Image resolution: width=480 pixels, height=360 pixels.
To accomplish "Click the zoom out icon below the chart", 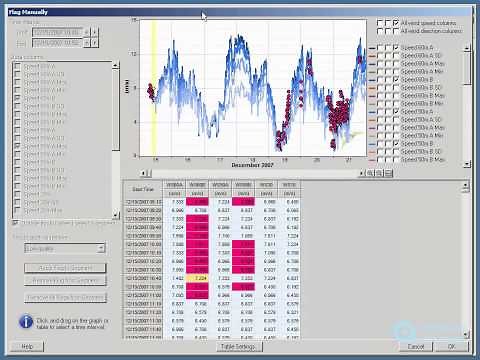I will (379, 173).
